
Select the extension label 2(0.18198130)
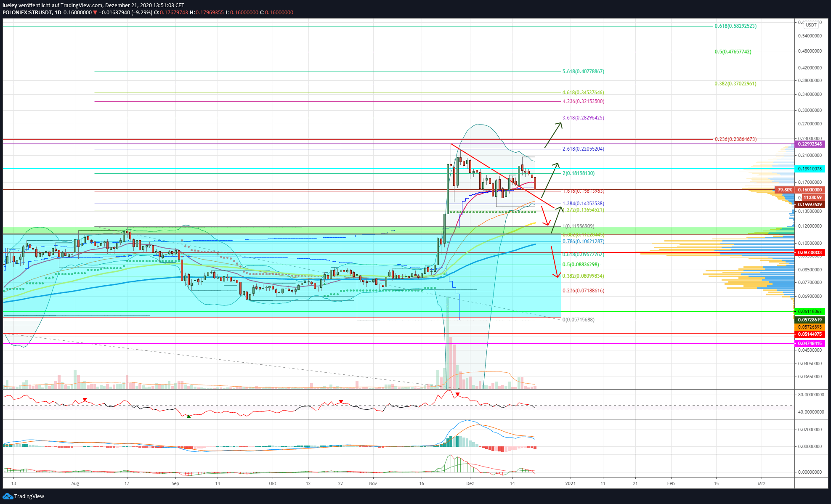point(579,173)
